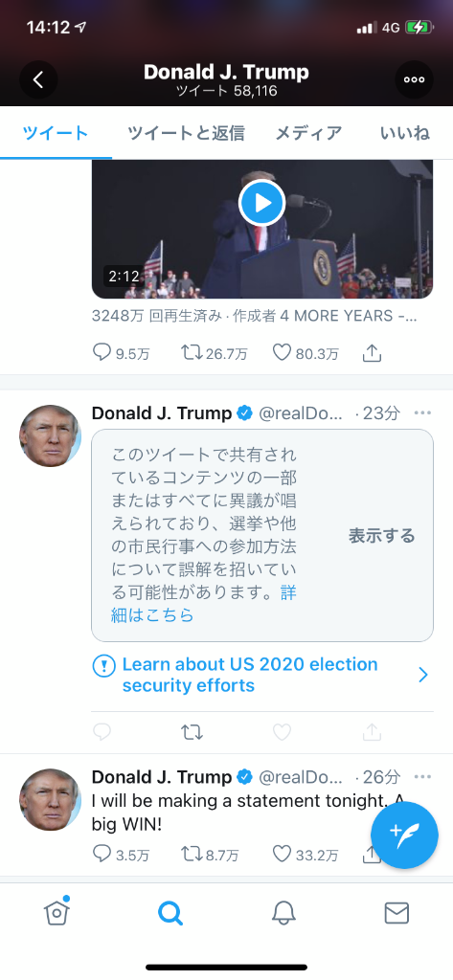Image resolution: width=453 pixels, height=980 pixels.
Task: Open the three-dot profile options menu
Action: (x=414, y=79)
